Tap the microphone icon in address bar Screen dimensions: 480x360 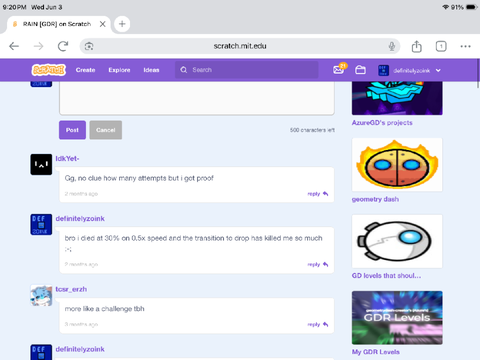(x=392, y=46)
